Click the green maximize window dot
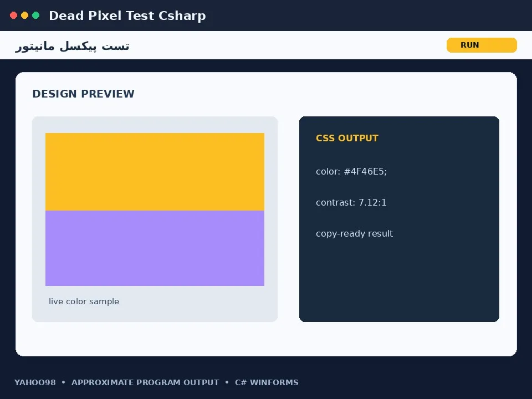This screenshot has width=532, height=399. (x=35, y=16)
